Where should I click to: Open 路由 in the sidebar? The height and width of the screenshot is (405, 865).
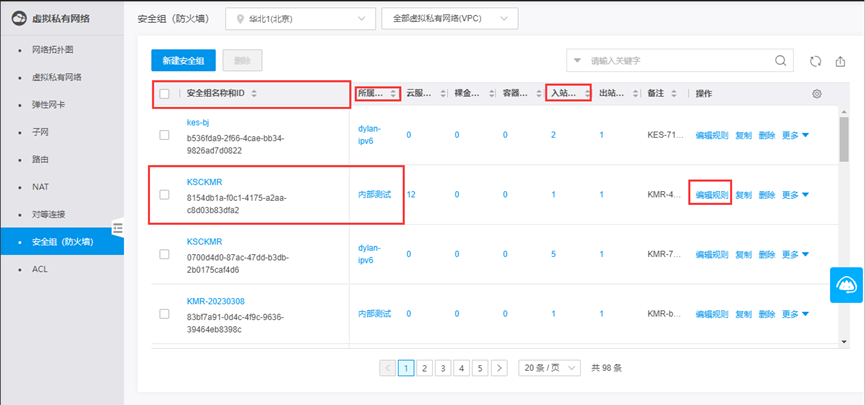click(x=40, y=159)
